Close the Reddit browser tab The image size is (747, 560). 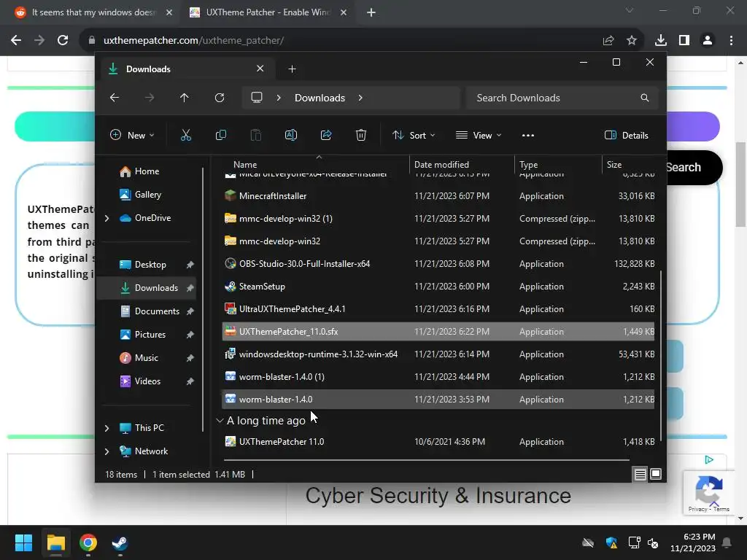(169, 12)
